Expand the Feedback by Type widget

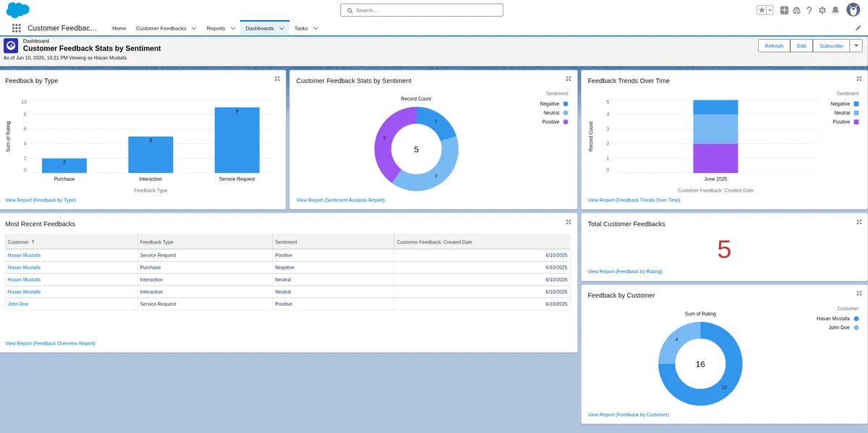click(x=277, y=79)
